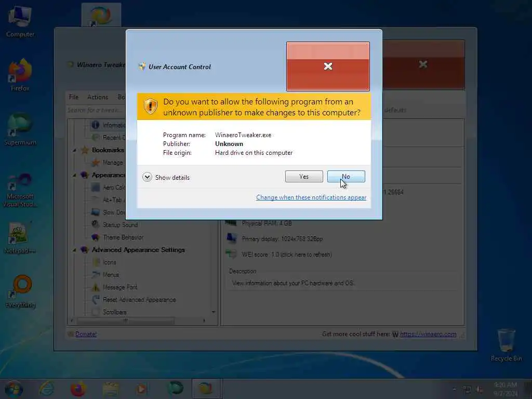Select the Startup Sound tree item
The image size is (532, 399).
(121, 225)
